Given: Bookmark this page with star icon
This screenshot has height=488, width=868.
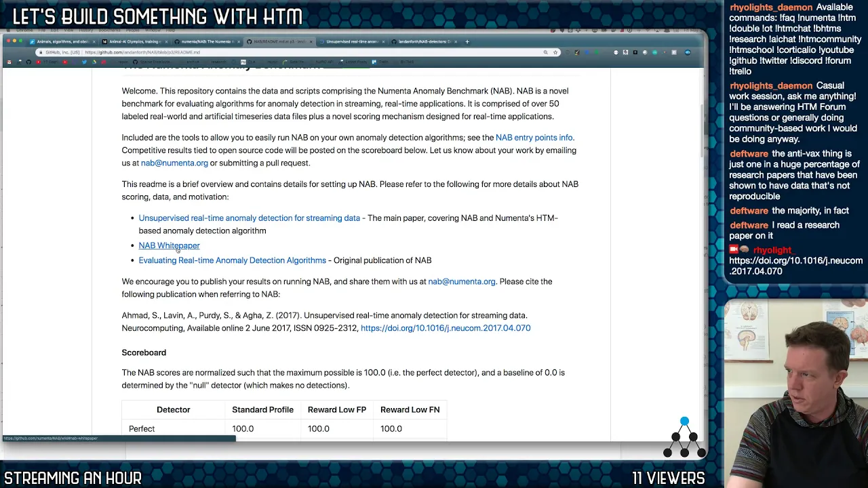Looking at the screenshot, I should [x=555, y=52].
